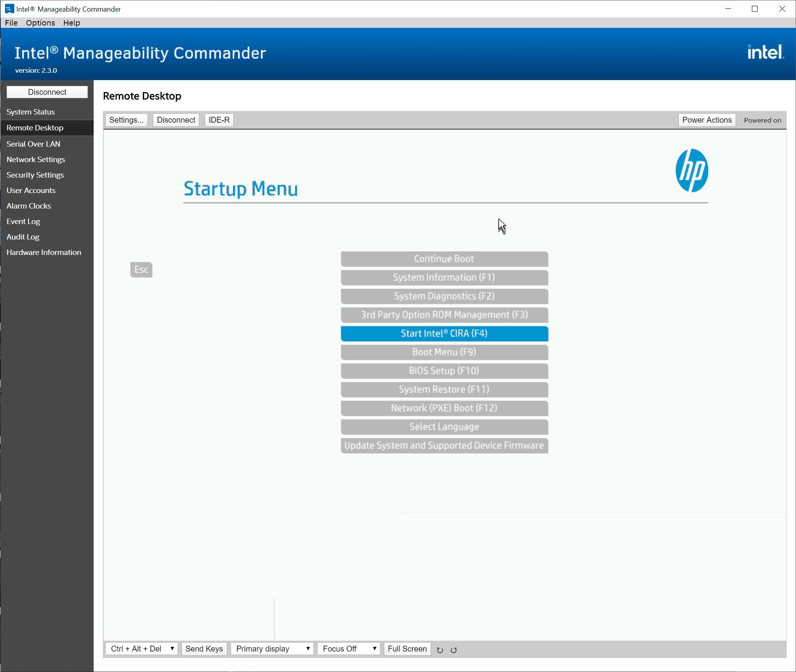The height and width of the screenshot is (672, 796).
Task: Open the Focus Off dropdown
Action: (349, 649)
